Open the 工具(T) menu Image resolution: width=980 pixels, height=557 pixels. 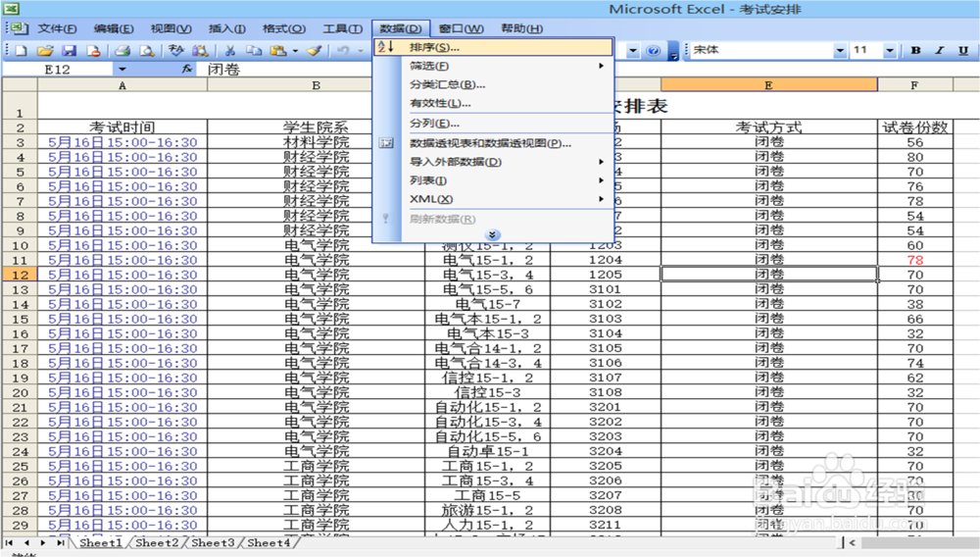click(x=342, y=28)
